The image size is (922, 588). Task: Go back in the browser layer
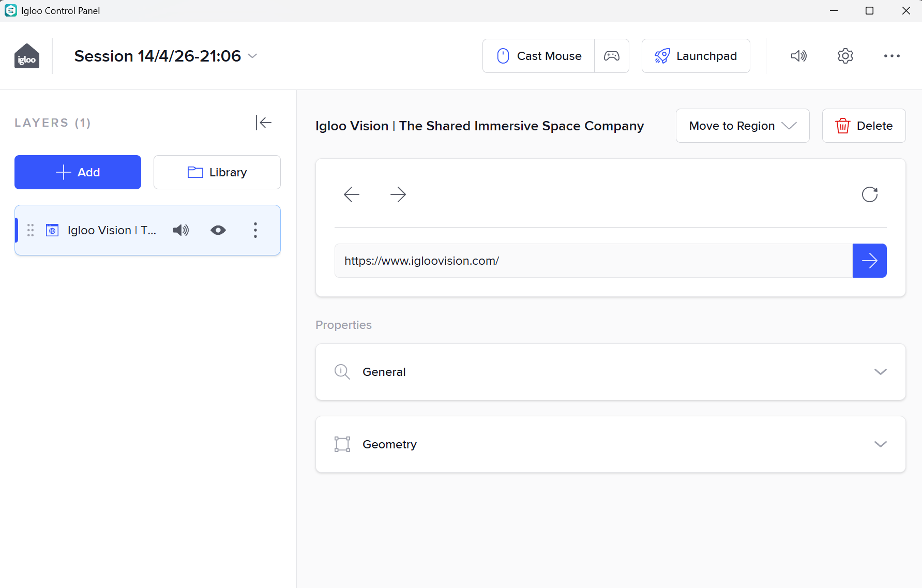pos(352,194)
